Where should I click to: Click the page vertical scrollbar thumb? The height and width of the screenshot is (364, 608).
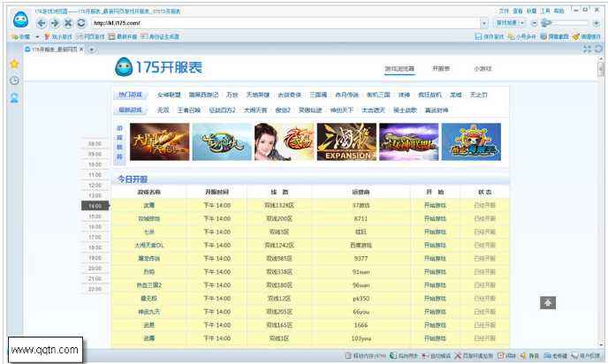(x=601, y=70)
